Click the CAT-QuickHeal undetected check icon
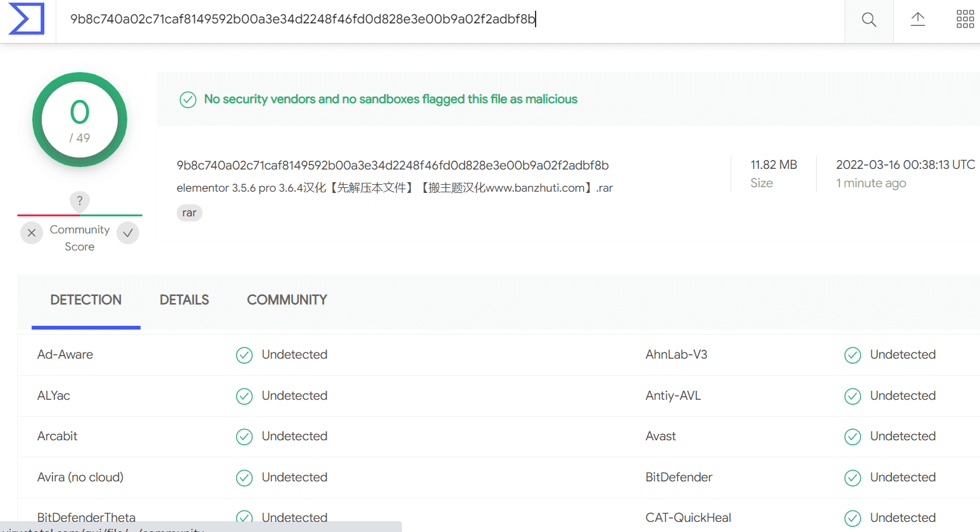The height and width of the screenshot is (532, 980). tap(853, 519)
